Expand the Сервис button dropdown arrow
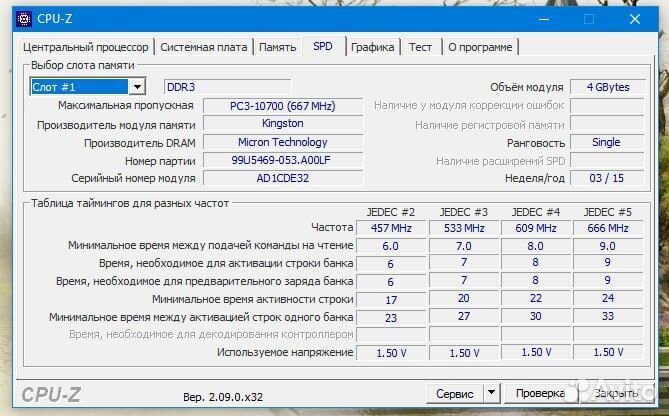The height and width of the screenshot is (416, 669). [x=492, y=392]
